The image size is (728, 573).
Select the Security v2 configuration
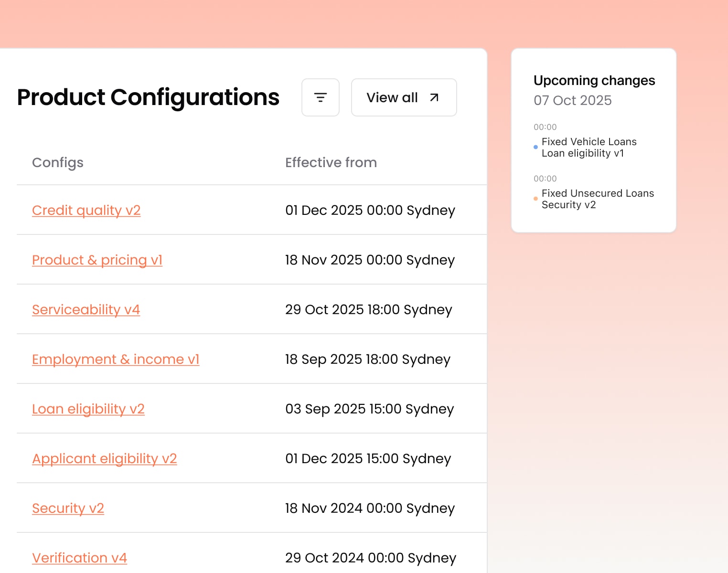[68, 508]
